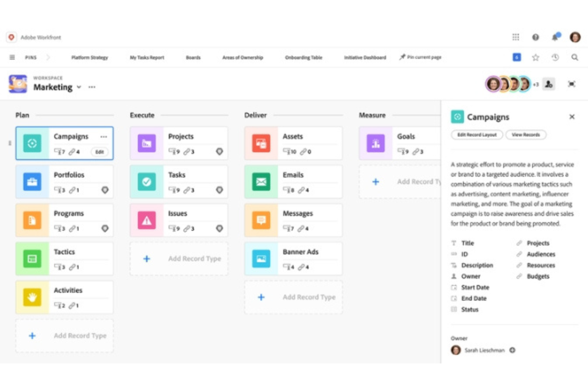Click the Issues card badge icon
The height and width of the screenshot is (392, 588).
[219, 228]
